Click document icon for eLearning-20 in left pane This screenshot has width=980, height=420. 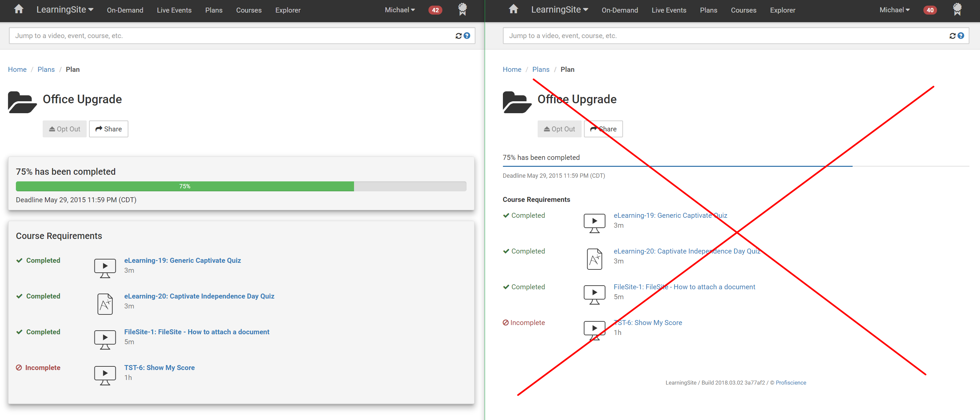coord(105,304)
